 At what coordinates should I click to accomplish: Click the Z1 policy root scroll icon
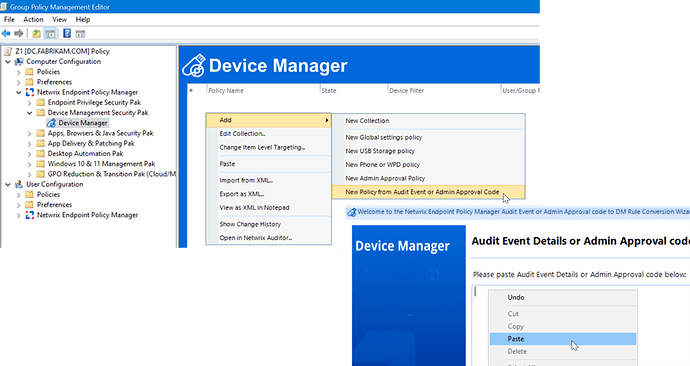pos(8,51)
